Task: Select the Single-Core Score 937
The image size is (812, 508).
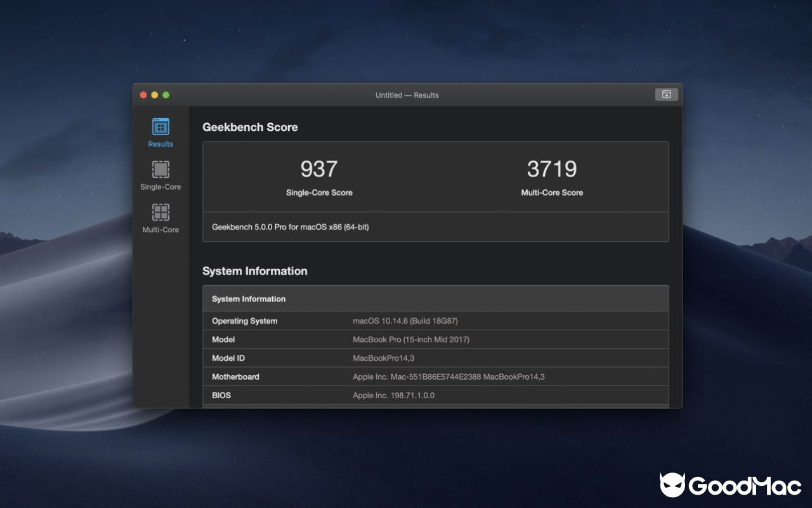Action: coord(319,168)
